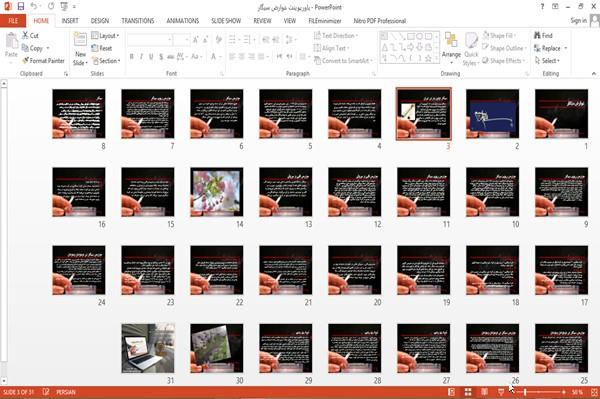The image size is (600, 399).
Task: Select slide 14 thumbnail with flowers
Action: [217, 192]
